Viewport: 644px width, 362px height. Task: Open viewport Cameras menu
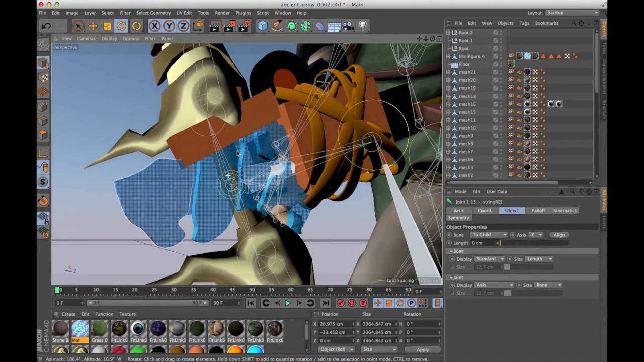(x=86, y=39)
